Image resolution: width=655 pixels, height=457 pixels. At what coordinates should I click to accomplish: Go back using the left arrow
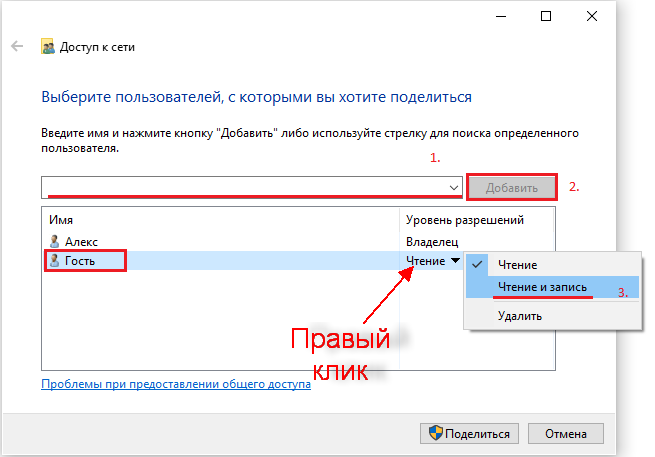tap(17, 46)
